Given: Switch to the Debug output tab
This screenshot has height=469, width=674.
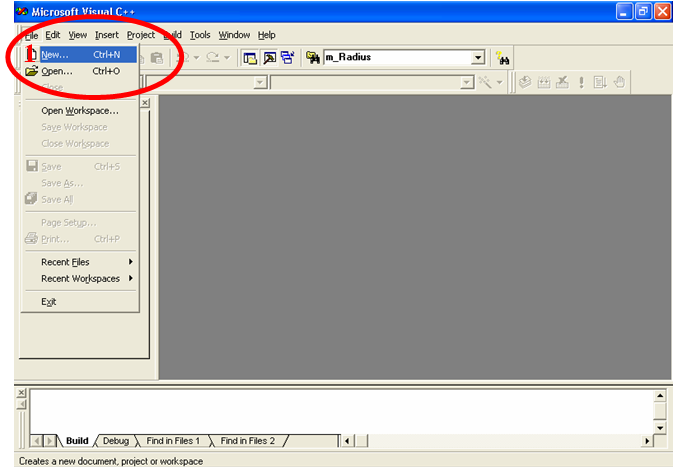Looking at the screenshot, I should tap(116, 440).
